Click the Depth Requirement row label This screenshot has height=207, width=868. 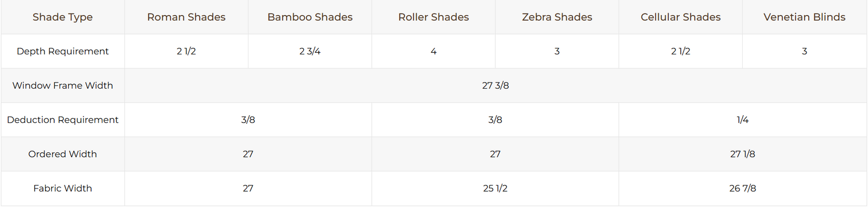tap(62, 51)
